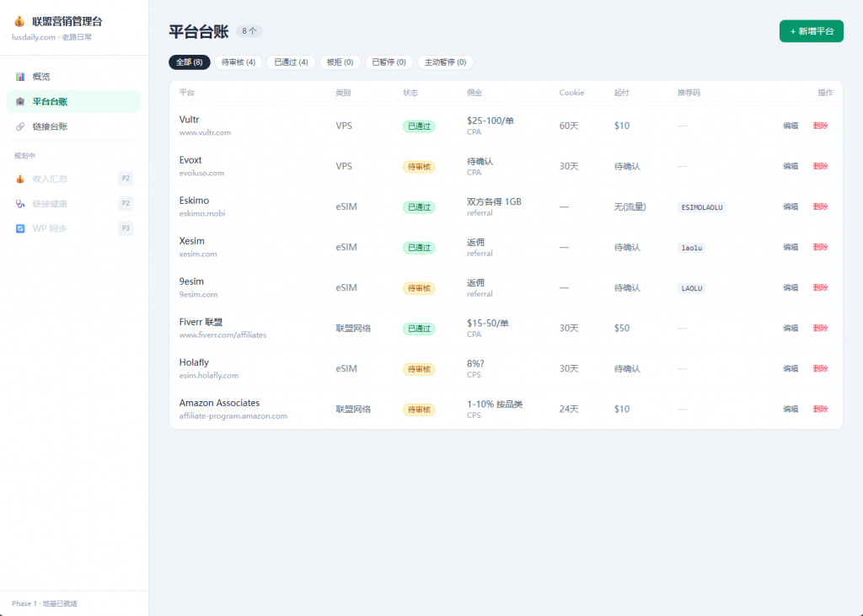
Task: Edit the 9esim platform row
Action: 791,287
